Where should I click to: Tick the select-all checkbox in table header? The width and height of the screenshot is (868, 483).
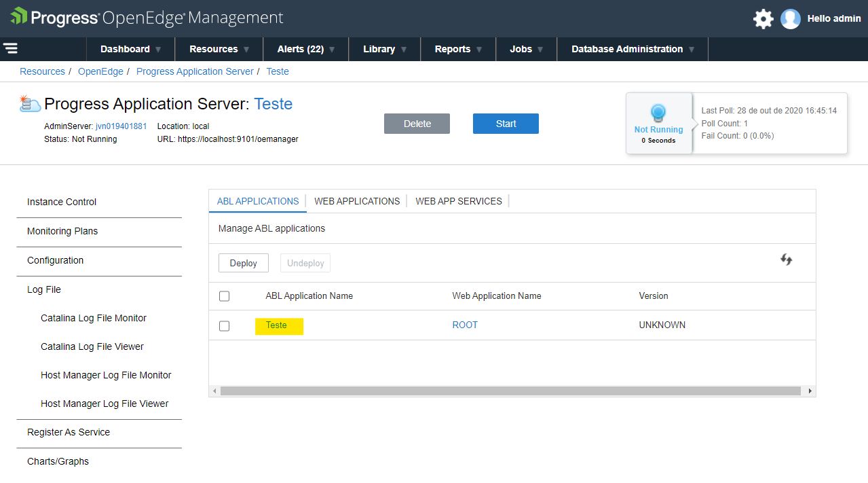tap(225, 296)
